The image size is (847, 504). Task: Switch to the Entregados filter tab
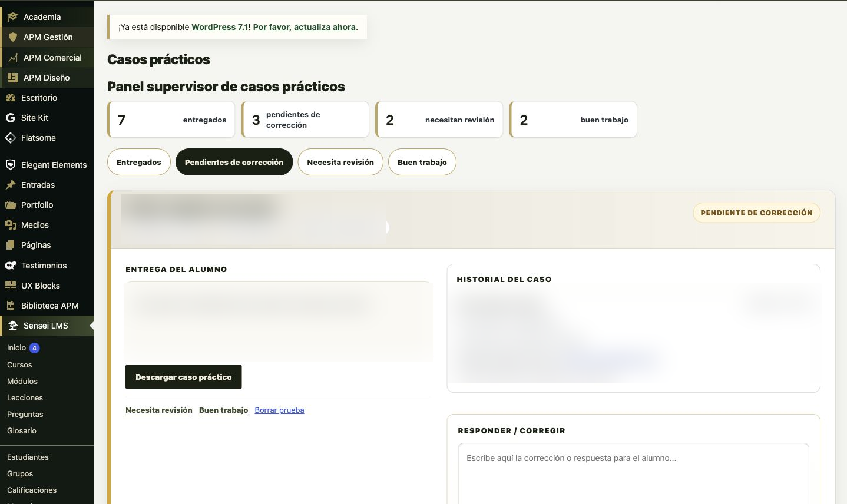click(x=139, y=162)
